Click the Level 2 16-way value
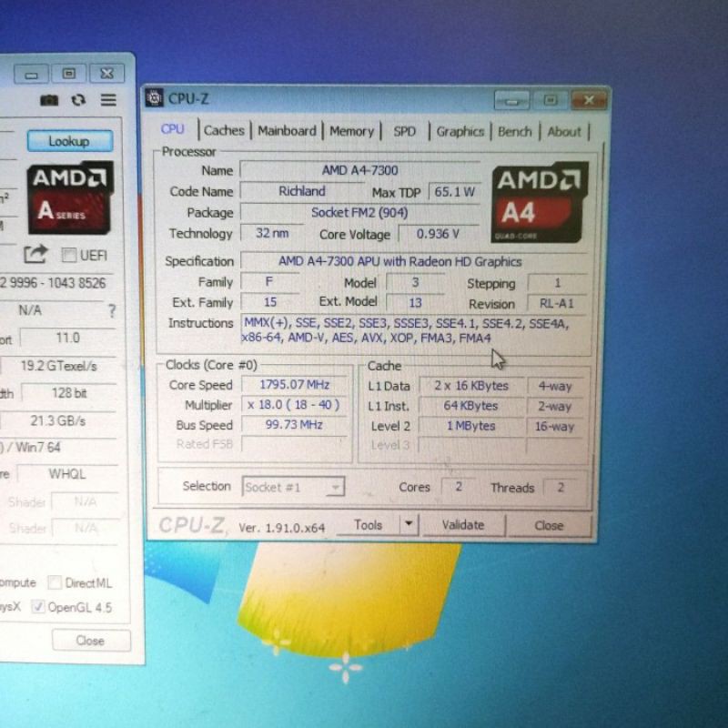The width and height of the screenshot is (728, 728). 555,426
